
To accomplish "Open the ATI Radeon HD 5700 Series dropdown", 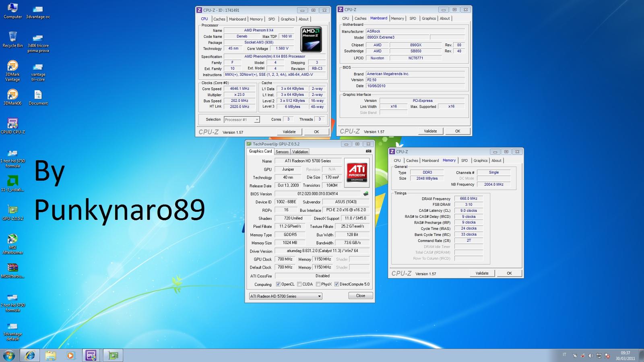I will (x=286, y=296).
